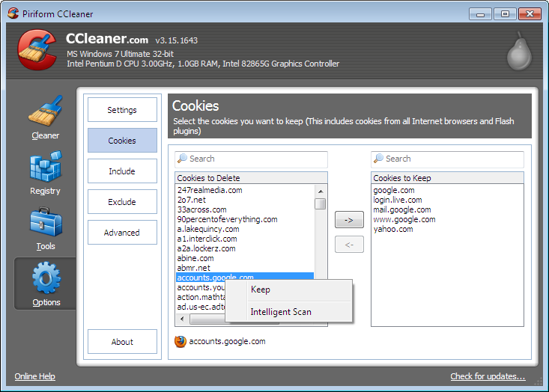Focus the Cookies to Keep search field
The width and height of the screenshot is (549, 392).
click(447, 159)
